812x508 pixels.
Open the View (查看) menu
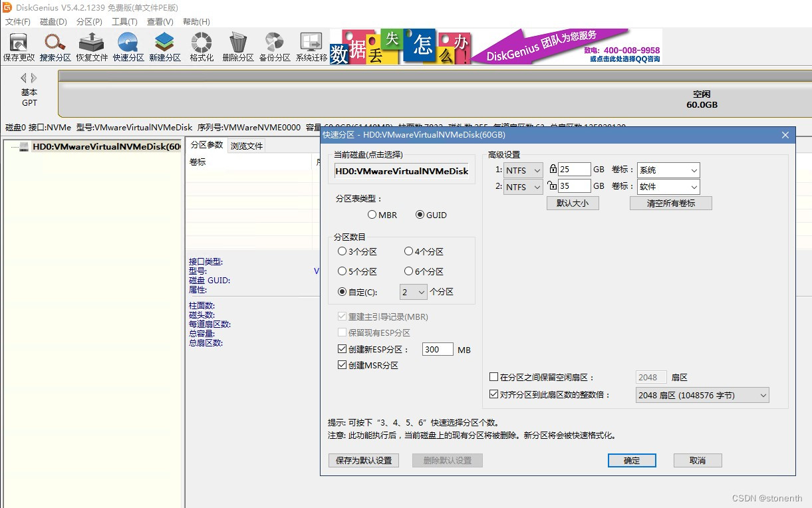pyautogui.click(x=160, y=22)
